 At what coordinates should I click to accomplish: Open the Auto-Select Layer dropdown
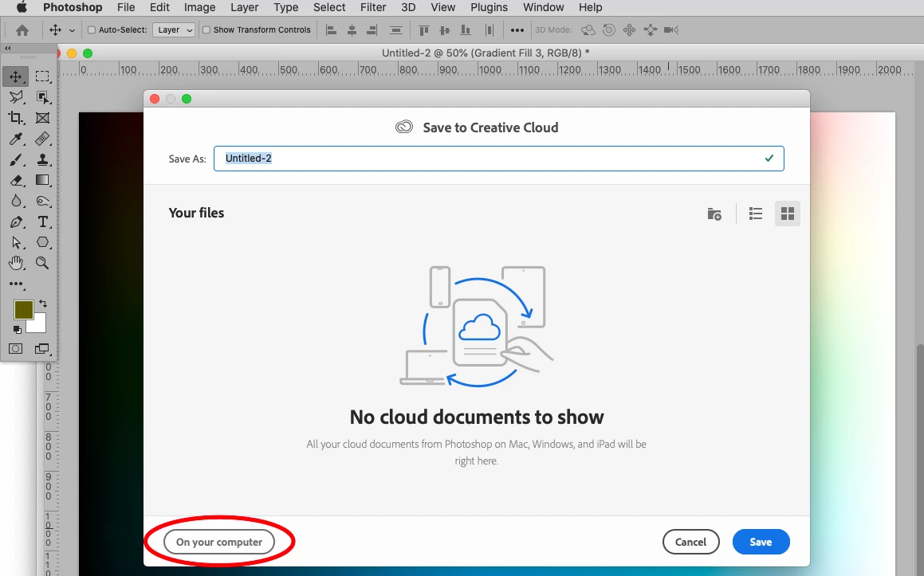173,30
